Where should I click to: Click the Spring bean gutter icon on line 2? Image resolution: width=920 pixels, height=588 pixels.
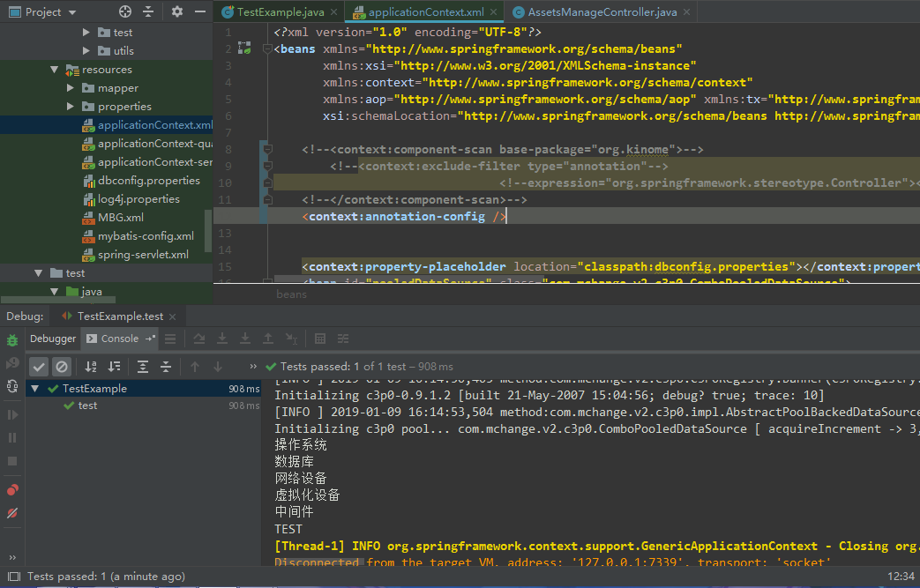click(244, 49)
